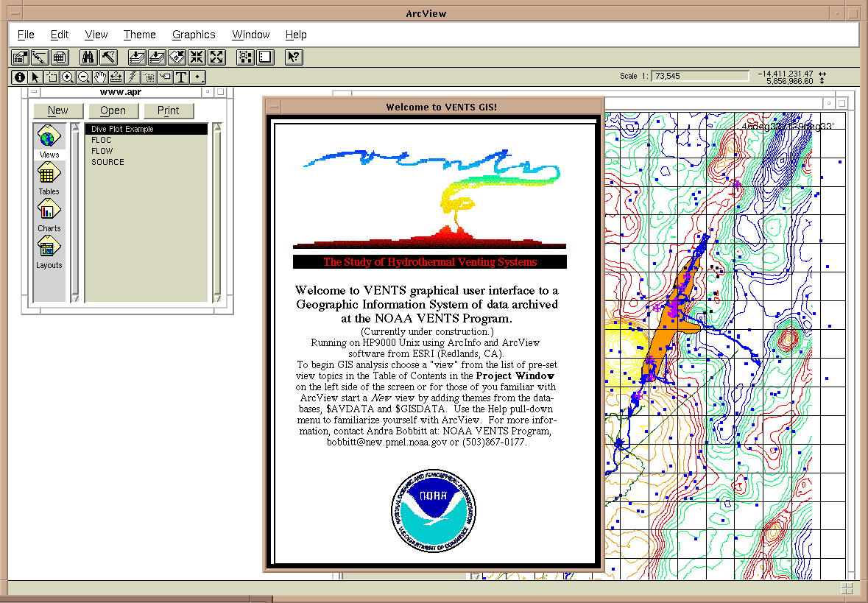Open the Window menu
The height and width of the screenshot is (603, 868).
pyautogui.click(x=251, y=35)
